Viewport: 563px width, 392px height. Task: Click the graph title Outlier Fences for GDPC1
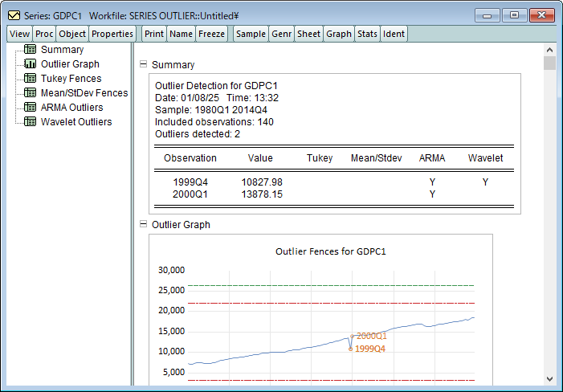(x=331, y=251)
